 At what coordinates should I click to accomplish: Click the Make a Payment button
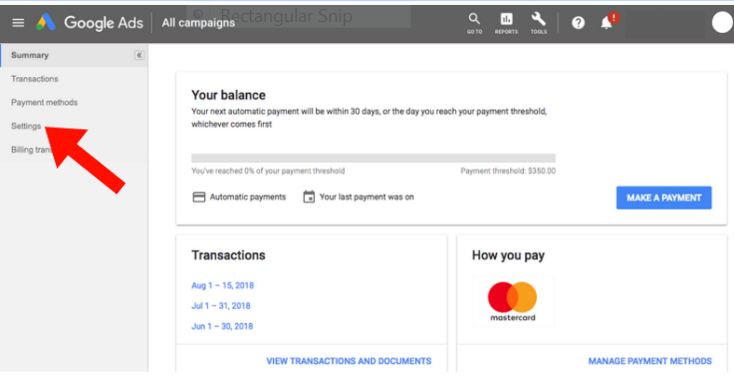(664, 198)
